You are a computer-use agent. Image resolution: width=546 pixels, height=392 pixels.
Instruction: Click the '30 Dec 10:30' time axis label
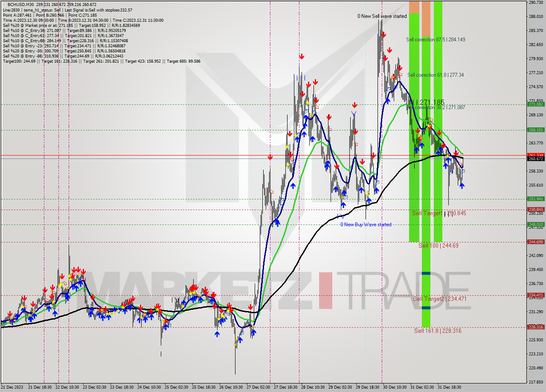pos(395,387)
